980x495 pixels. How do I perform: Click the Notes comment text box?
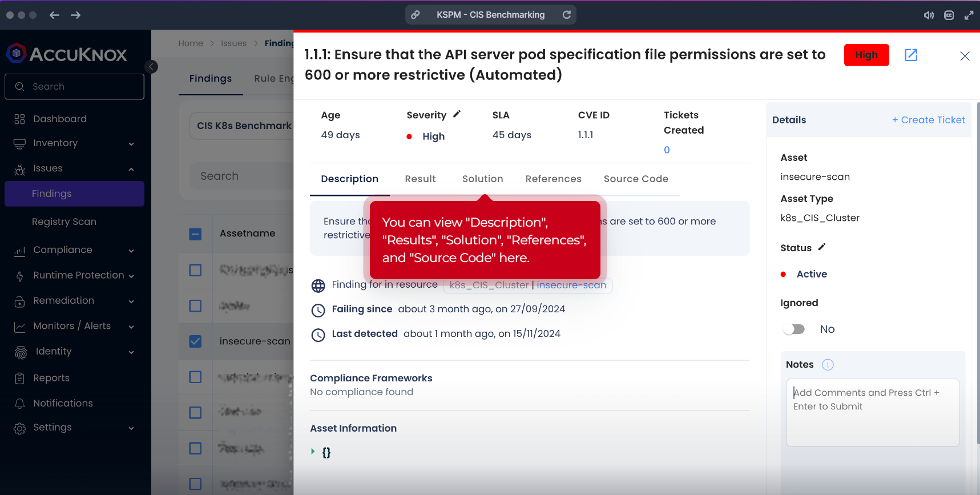coord(872,412)
